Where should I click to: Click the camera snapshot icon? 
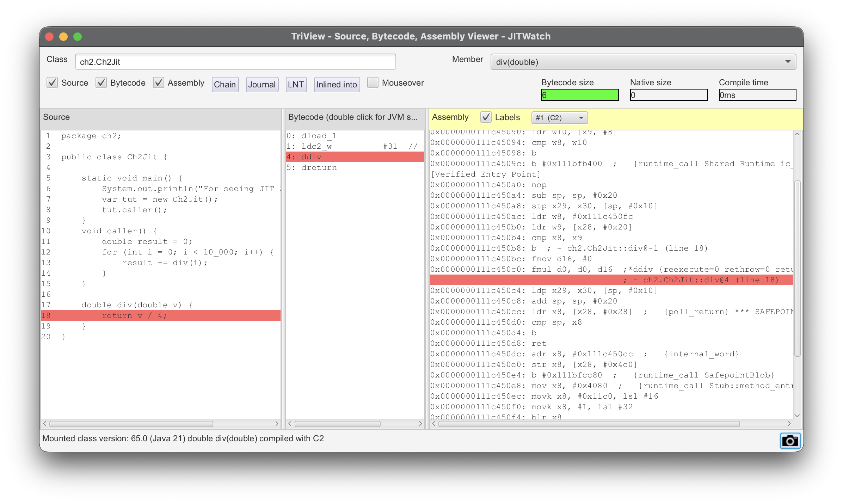pyautogui.click(x=790, y=441)
